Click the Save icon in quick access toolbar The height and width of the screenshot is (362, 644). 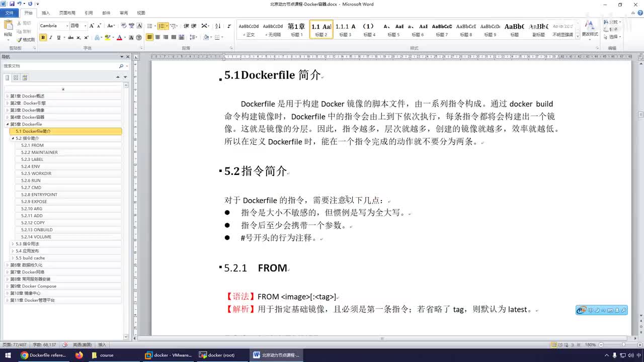tap(12, 4)
